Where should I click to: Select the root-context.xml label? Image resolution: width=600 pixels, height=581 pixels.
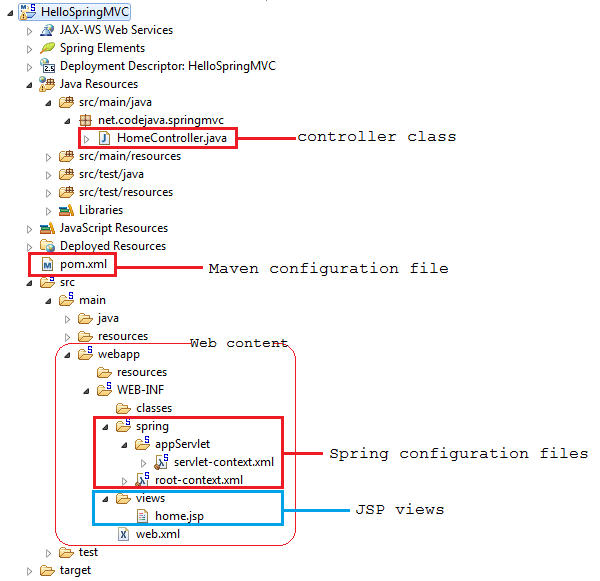click(x=199, y=480)
